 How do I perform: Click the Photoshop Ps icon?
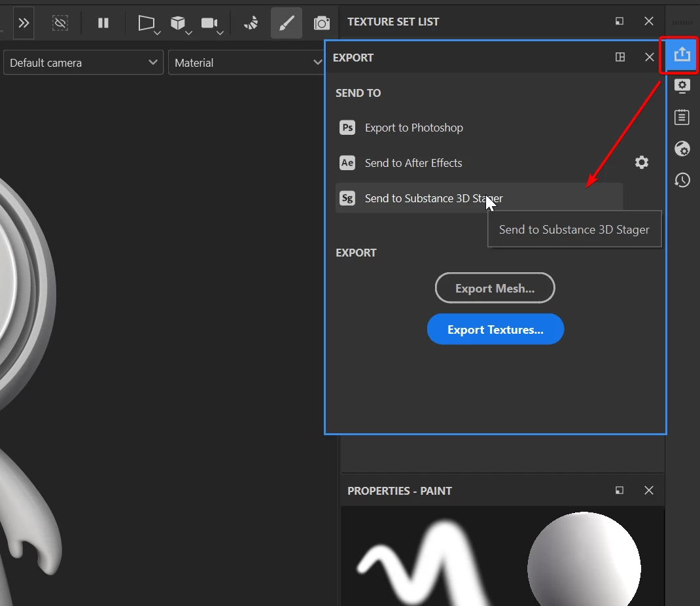(x=347, y=128)
